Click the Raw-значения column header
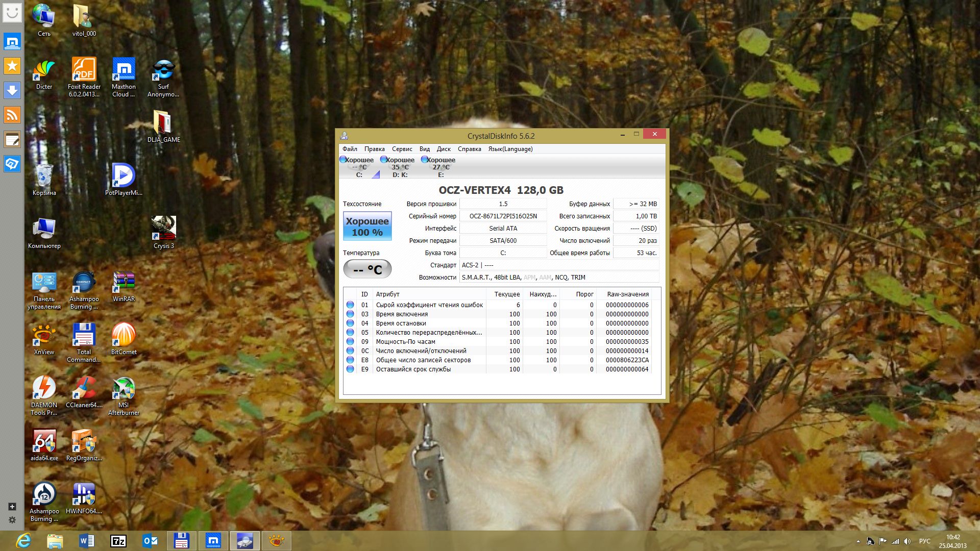The image size is (980, 551). click(x=627, y=294)
